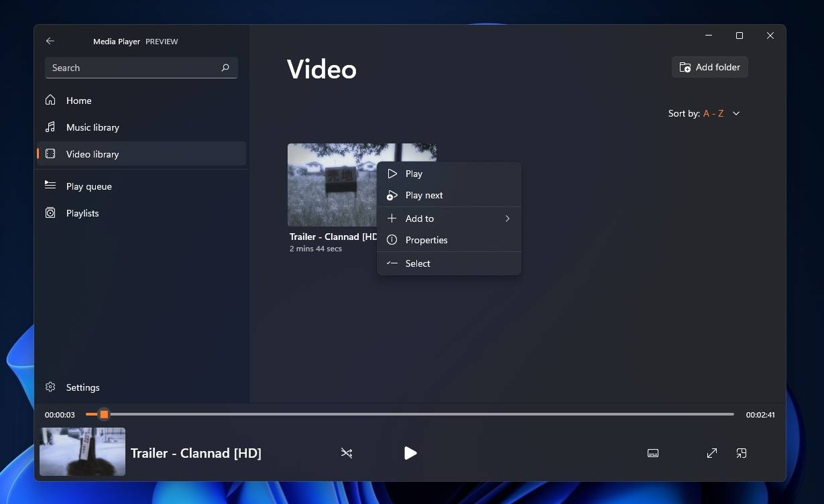824x504 pixels.
Task: Click the Trailer - Clannad video thumbnail
Action: point(329,184)
